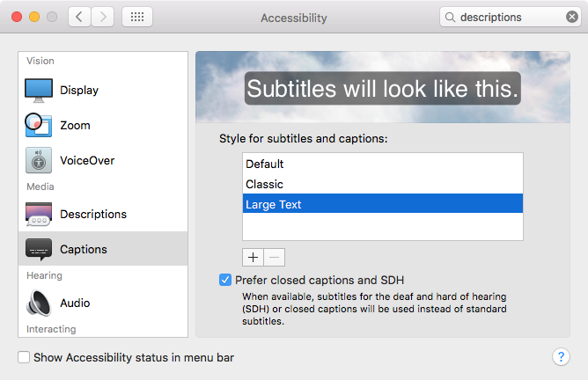The image size is (588, 380).
Task: Click the Descriptions speech bubble icon
Action: click(x=39, y=214)
